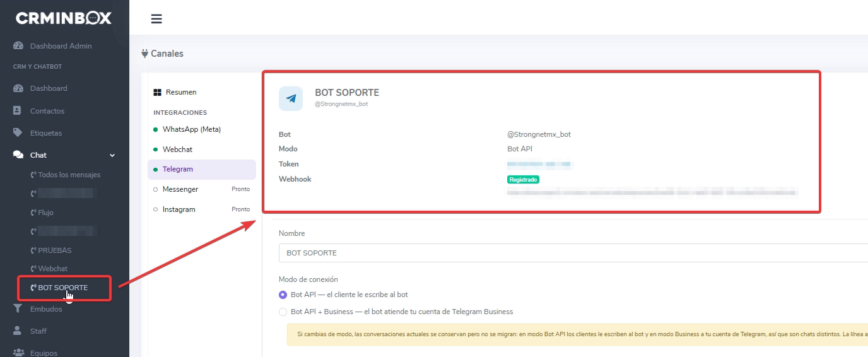Viewport: 868px width, 357px height.
Task: Click the Telegram paper plane icon
Action: (291, 98)
